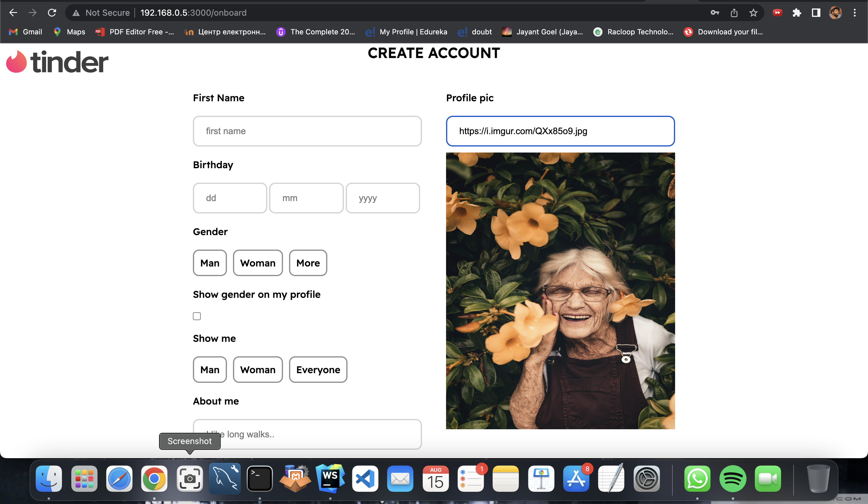Open the Extensions puzzle icon

pyautogui.click(x=797, y=13)
